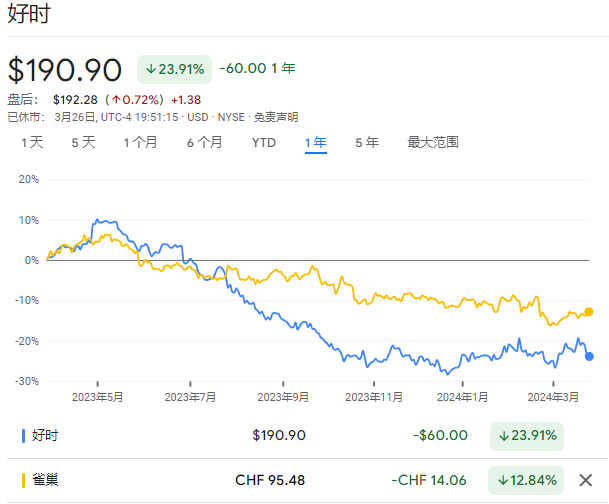Click the yellow 雀巢 color bar
This screenshot has height=504, width=609.
tap(23, 480)
